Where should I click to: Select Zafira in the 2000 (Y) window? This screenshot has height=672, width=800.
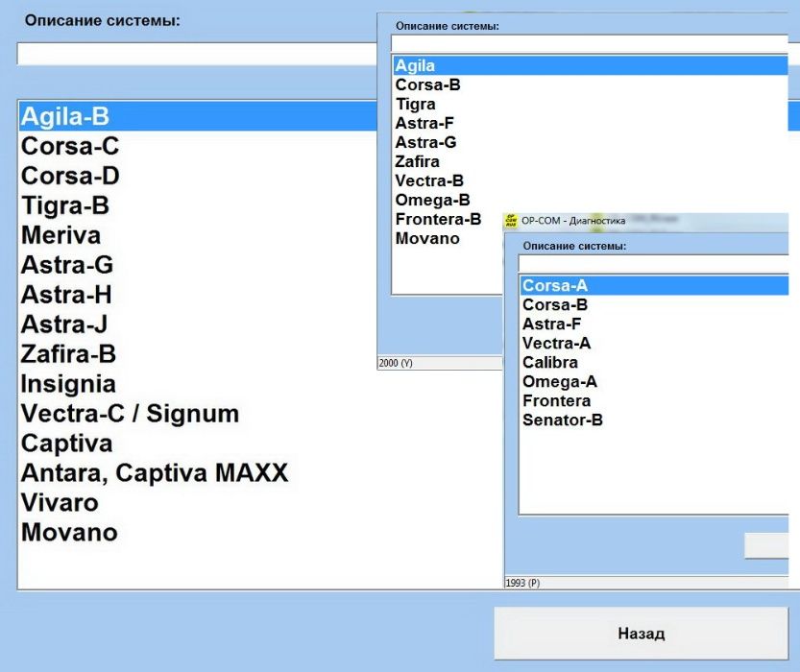[417, 161]
